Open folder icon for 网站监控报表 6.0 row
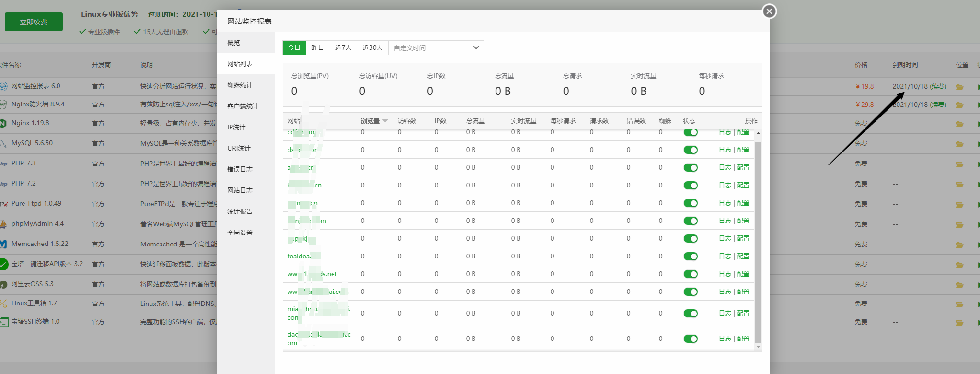Screen dimensions: 980x374 coord(959,87)
